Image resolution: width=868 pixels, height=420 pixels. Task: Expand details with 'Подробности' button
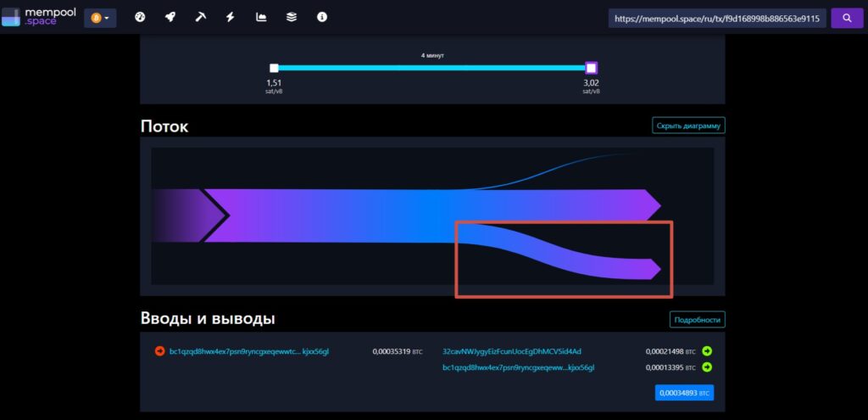pyautogui.click(x=697, y=320)
